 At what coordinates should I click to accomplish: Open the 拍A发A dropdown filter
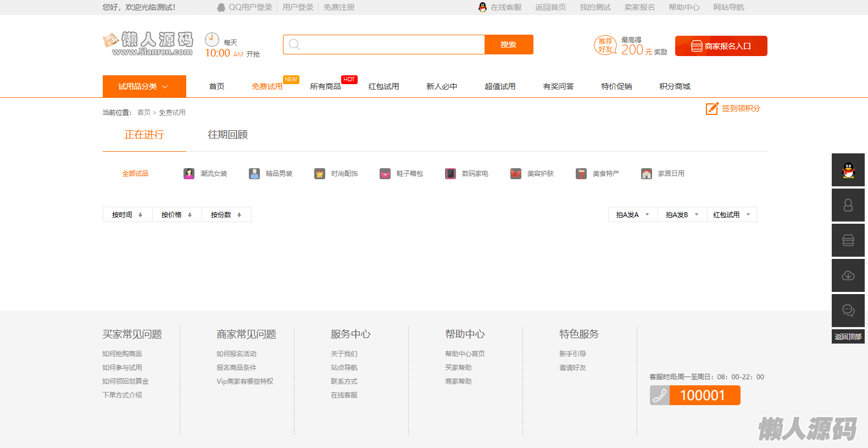[633, 215]
